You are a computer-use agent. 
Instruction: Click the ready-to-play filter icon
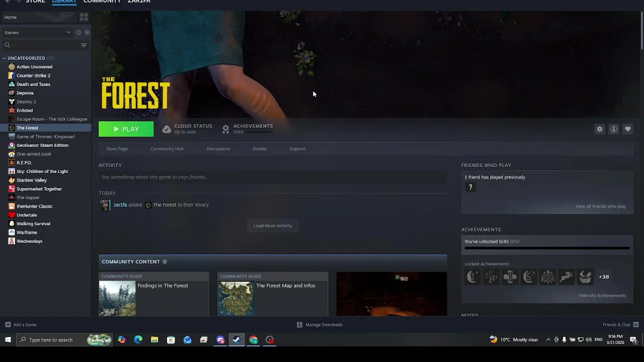(87, 33)
